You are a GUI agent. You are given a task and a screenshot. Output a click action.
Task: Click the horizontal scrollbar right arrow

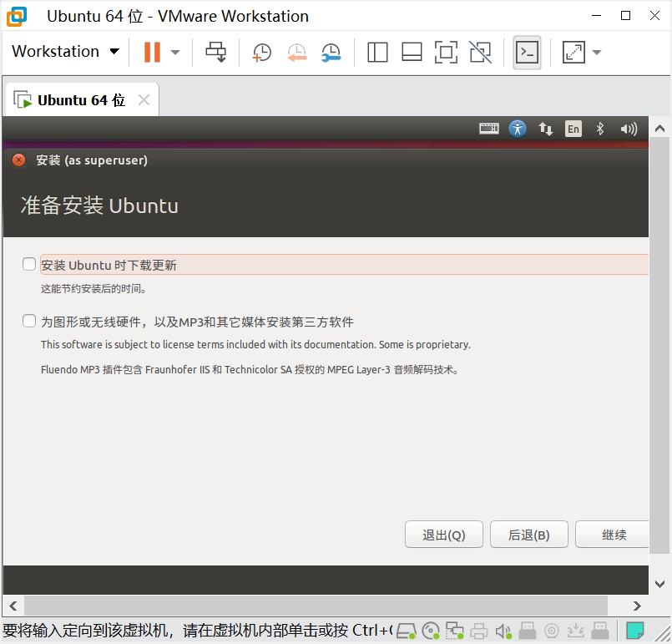(x=637, y=606)
